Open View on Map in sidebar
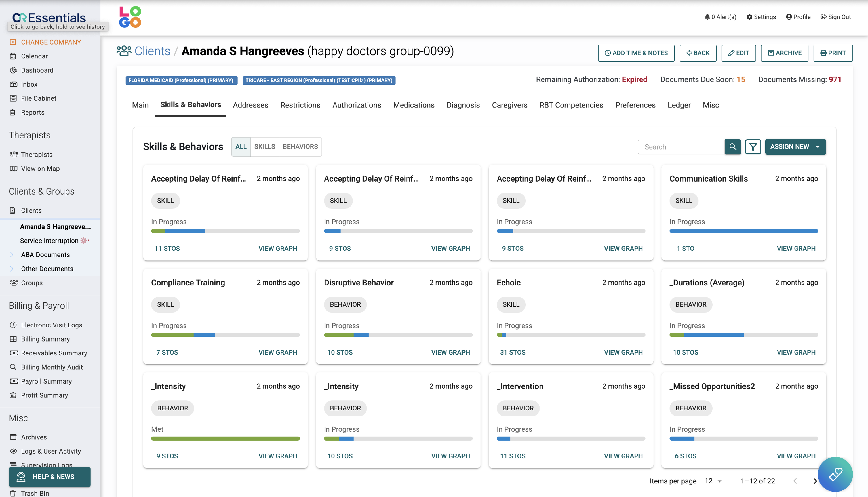Viewport: 868px width, 497px height. tap(40, 169)
